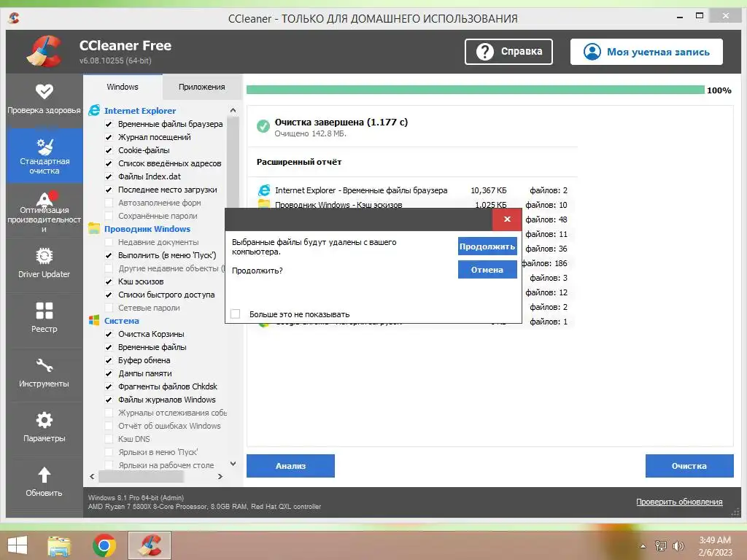Image resolution: width=747 pixels, height=560 pixels.
Task: Click the Проводник Windows folder icon
Action: point(94,228)
